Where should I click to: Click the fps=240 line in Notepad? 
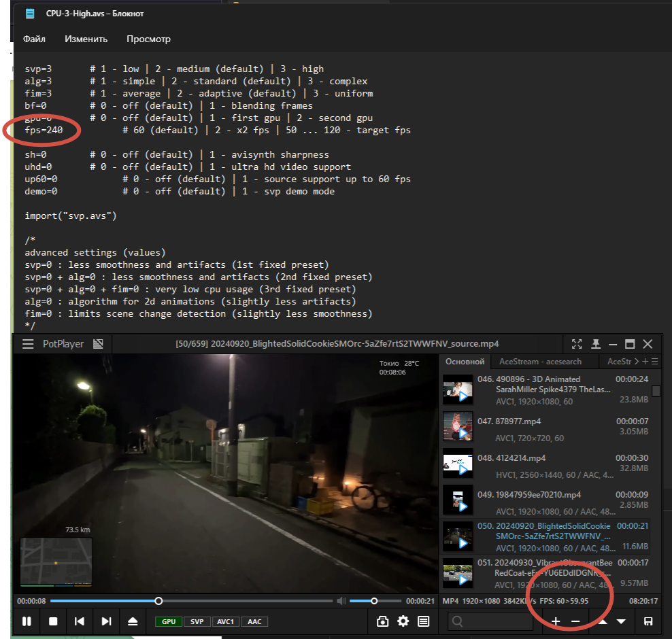(x=44, y=130)
